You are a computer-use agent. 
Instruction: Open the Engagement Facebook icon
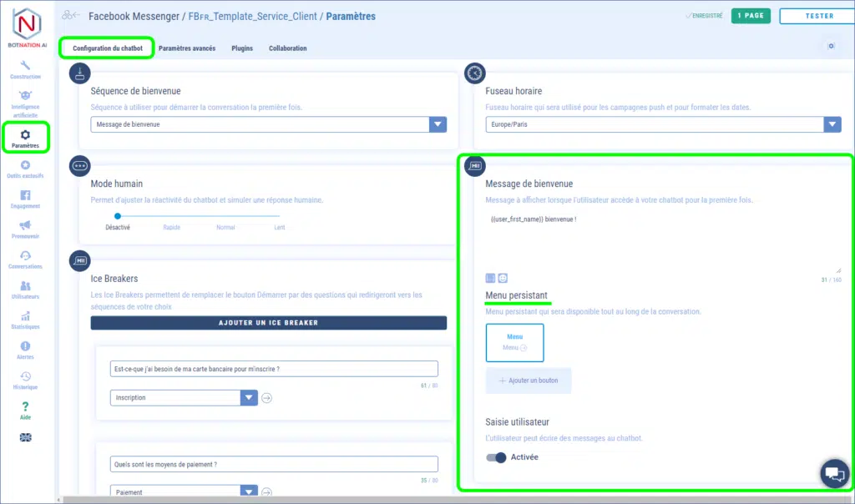pos(25,199)
